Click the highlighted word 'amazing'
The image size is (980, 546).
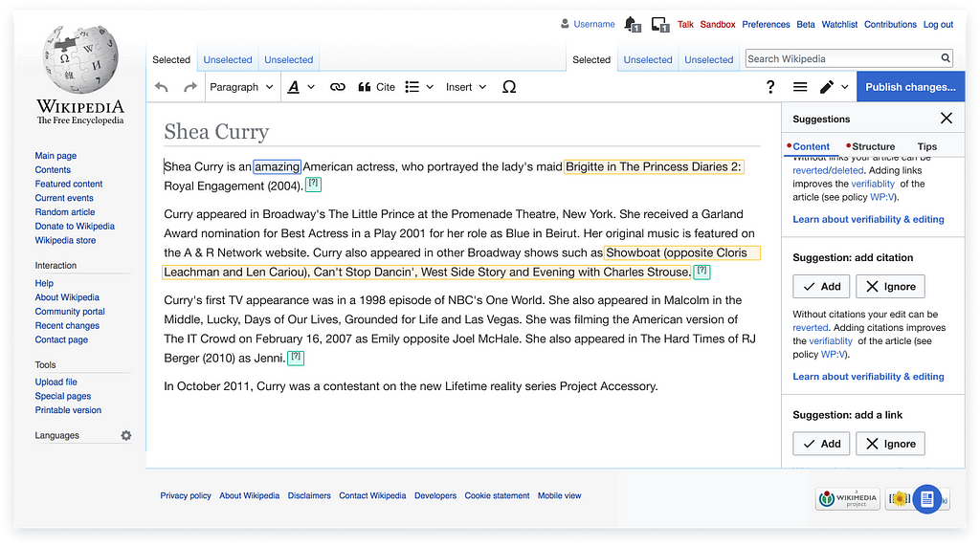[x=277, y=166]
